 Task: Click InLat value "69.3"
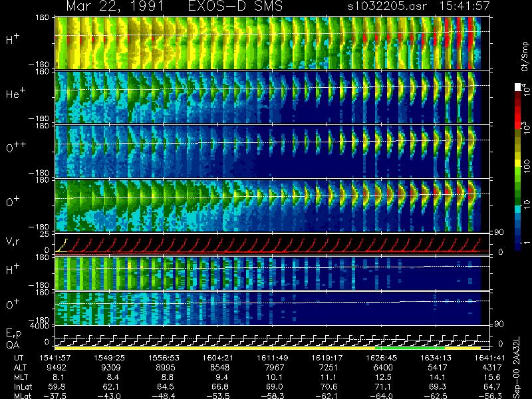[438, 386]
